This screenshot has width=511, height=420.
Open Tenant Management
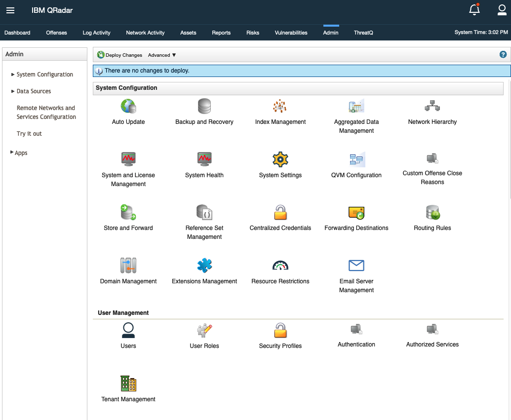[128, 383]
